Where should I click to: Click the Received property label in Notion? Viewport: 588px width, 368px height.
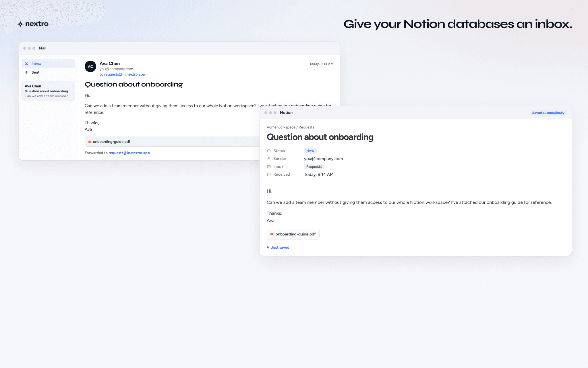pyautogui.click(x=282, y=175)
